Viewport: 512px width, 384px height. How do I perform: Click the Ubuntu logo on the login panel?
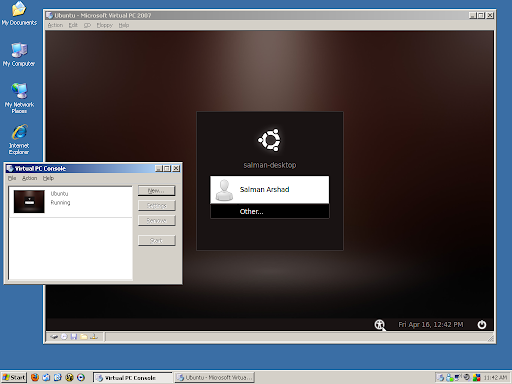269,140
